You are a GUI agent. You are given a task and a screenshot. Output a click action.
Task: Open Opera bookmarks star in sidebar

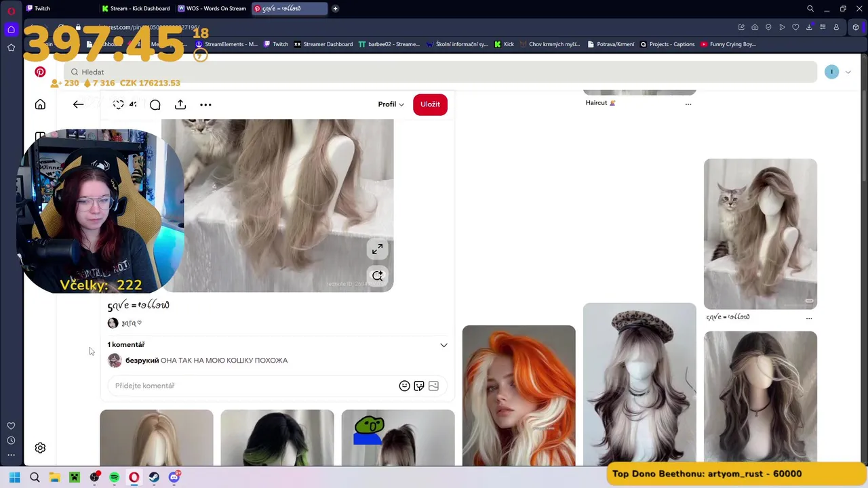click(x=11, y=47)
